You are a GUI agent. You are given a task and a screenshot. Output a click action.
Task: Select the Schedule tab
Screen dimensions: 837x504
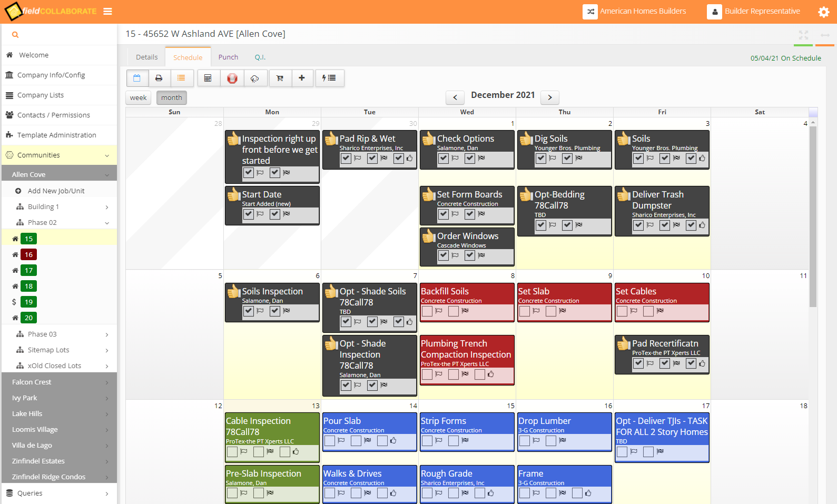pyautogui.click(x=188, y=57)
